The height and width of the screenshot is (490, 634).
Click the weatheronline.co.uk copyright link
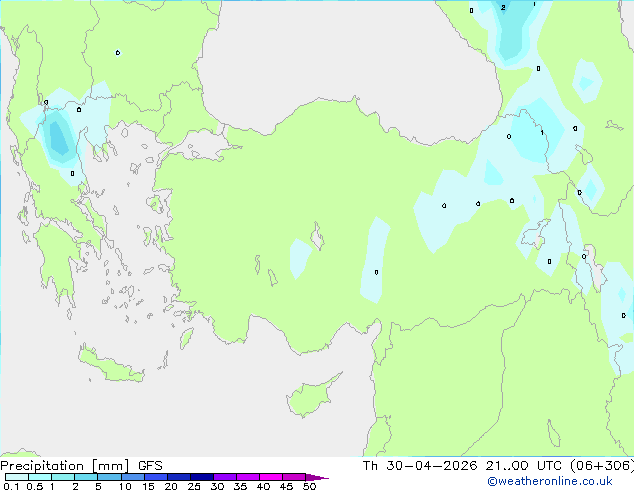coord(550,481)
